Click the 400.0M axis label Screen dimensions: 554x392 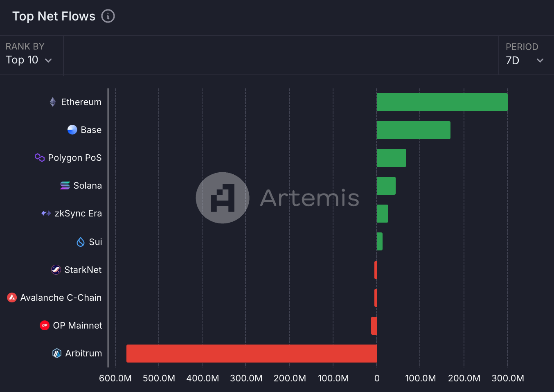[x=203, y=378]
